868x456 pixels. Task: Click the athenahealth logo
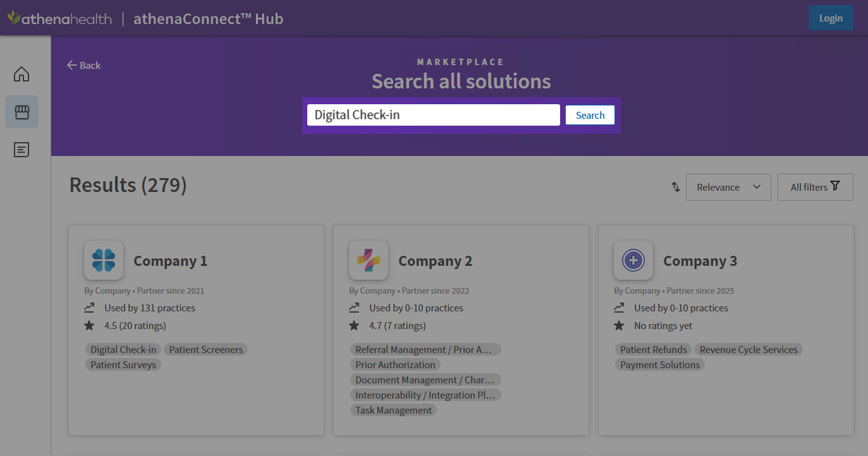click(x=59, y=18)
